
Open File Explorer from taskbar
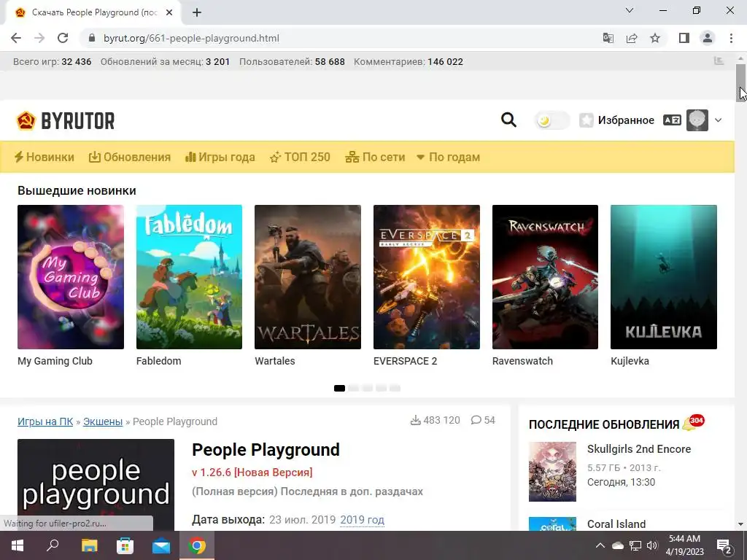(x=89, y=545)
